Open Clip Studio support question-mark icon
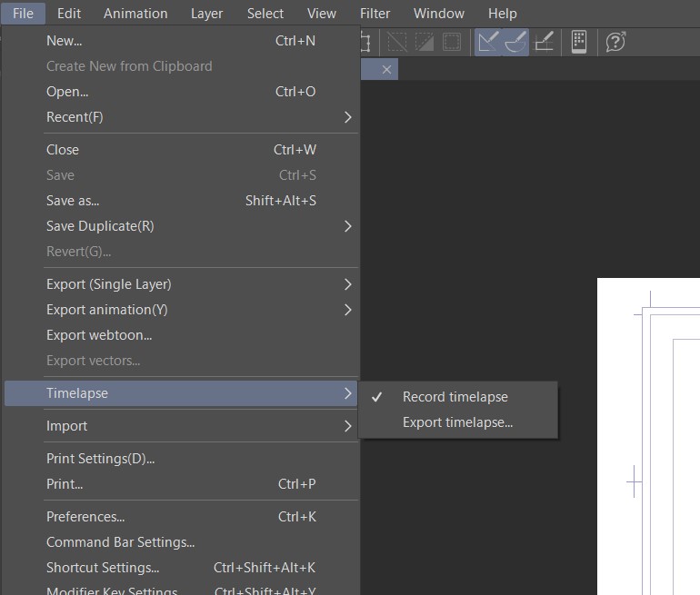 (615, 43)
